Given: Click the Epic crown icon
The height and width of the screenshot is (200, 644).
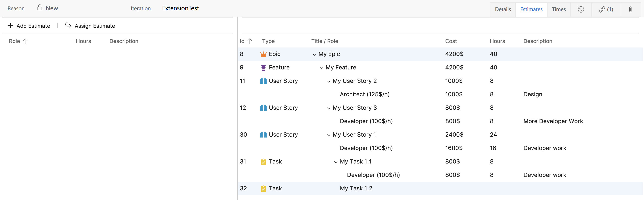Looking at the screenshot, I should click(x=263, y=54).
